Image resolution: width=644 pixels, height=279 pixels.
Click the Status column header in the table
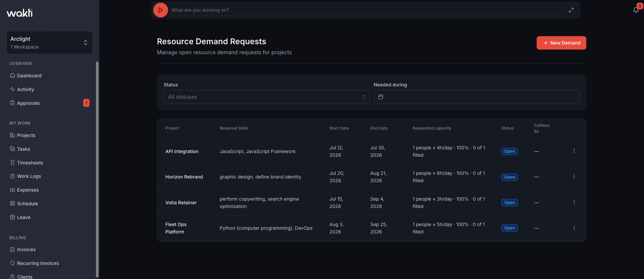pos(507,128)
